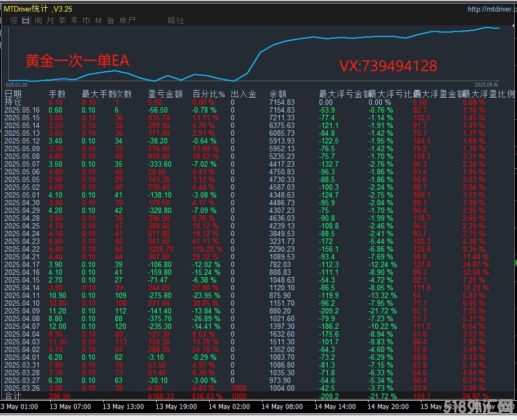The height and width of the screenshot is (420, 517).
Task: Click the 路径 path tab
Action: tap(176, 20)
